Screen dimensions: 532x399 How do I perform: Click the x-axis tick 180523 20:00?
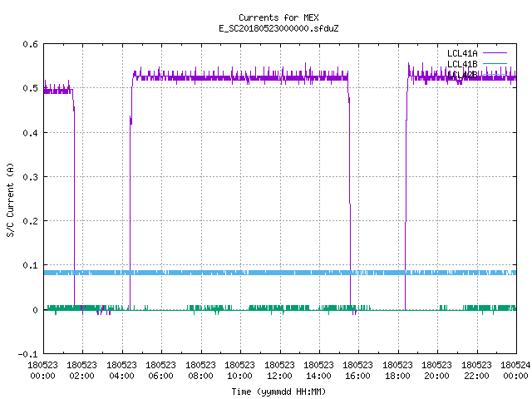(x=436, y=371)
